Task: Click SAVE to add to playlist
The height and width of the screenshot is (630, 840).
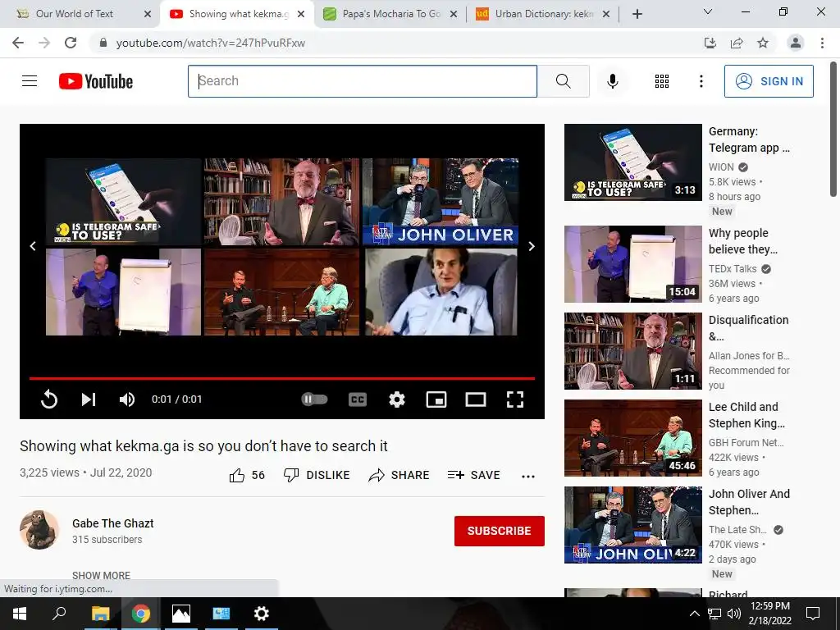Action: pos(473,475)
